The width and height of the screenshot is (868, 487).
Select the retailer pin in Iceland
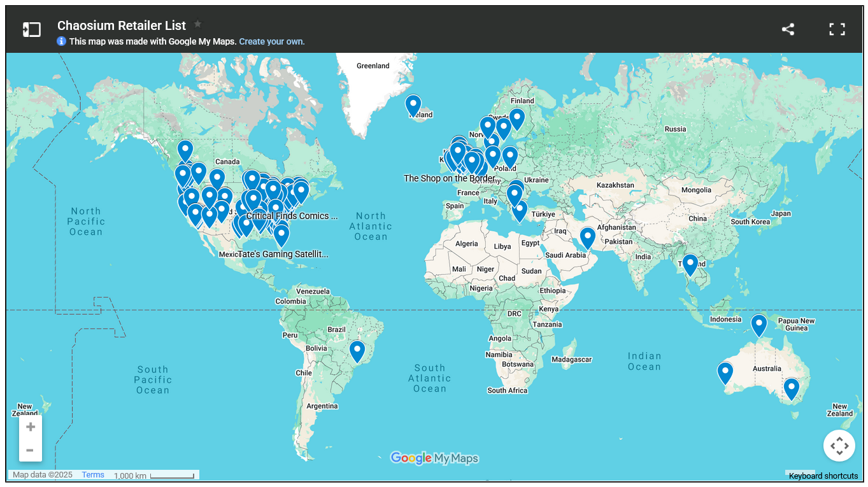(x=413, y=104)
